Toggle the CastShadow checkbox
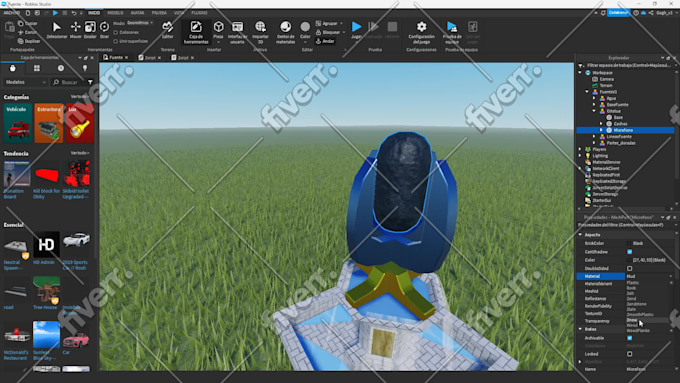 tap(630, 252)
